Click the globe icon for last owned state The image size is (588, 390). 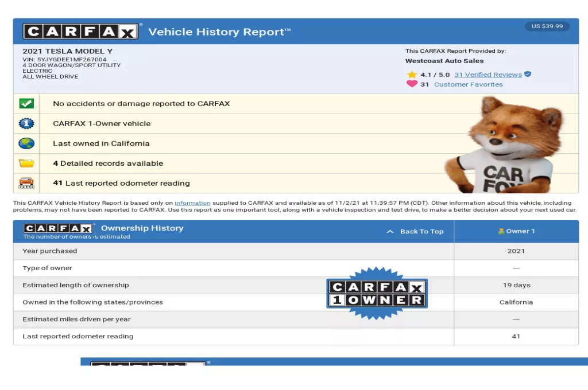[x=26, y=143]
